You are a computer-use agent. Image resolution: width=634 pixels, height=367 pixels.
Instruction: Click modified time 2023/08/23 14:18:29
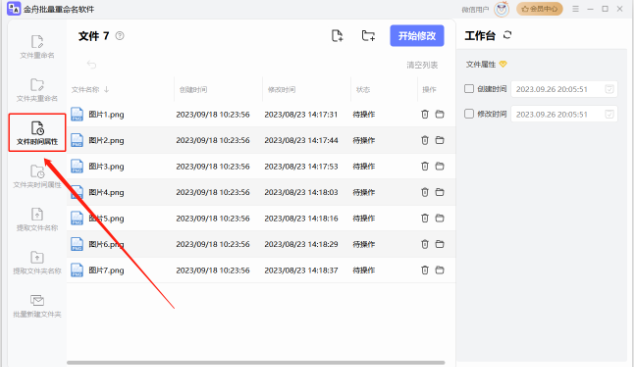click(x=301, y=244)
